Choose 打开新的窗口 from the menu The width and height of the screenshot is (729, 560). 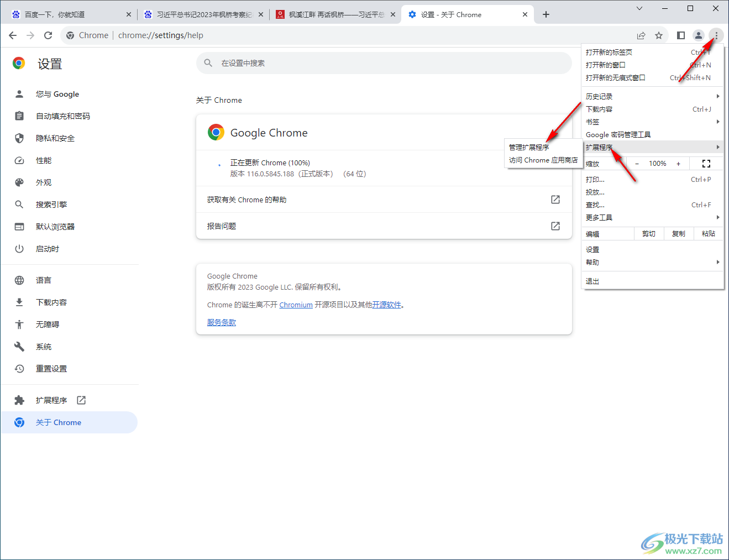(x=653, y=65)
